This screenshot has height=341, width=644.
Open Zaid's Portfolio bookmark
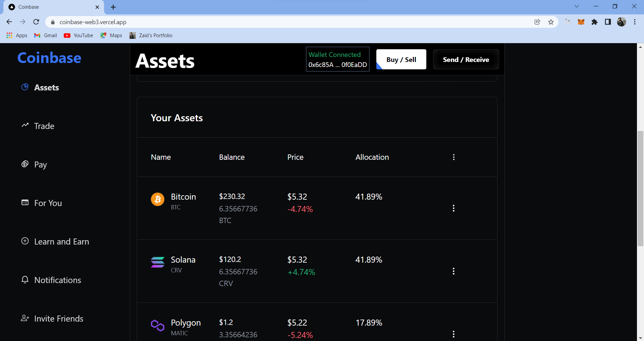click(151, 36)
